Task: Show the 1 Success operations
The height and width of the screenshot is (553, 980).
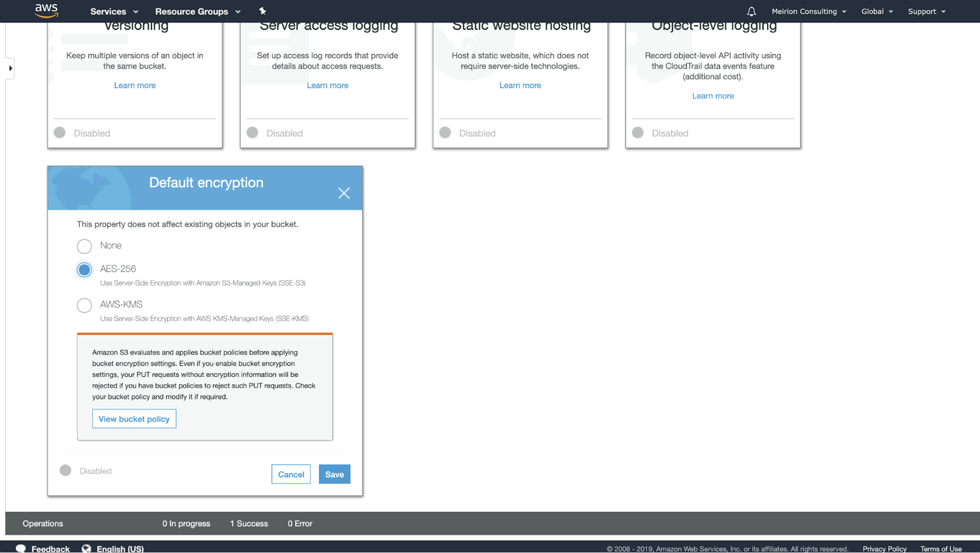Action: click(x=249, y=524)
